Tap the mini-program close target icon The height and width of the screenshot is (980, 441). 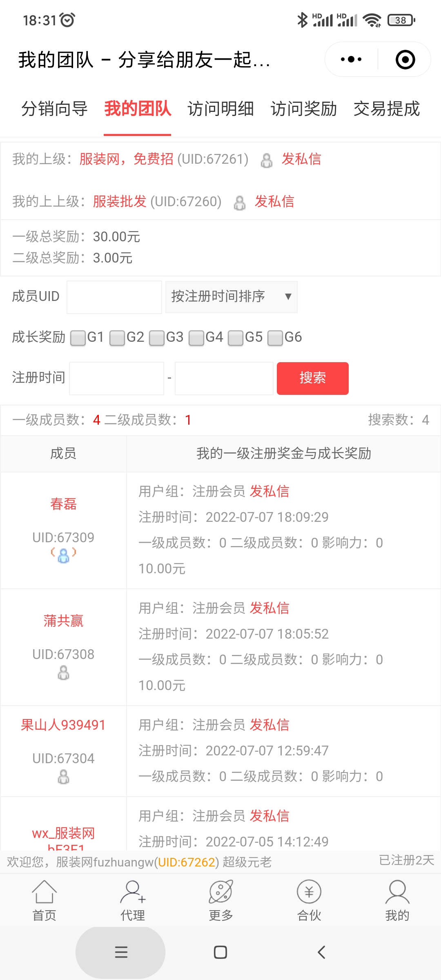tap(405, 60)
